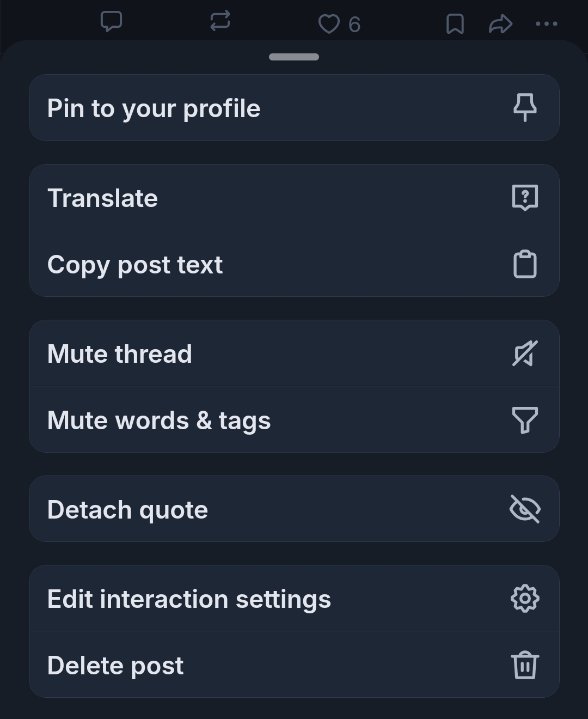Tap the funnel filter icon
This screenshot has height=719, width=588.
click(525, 420)
